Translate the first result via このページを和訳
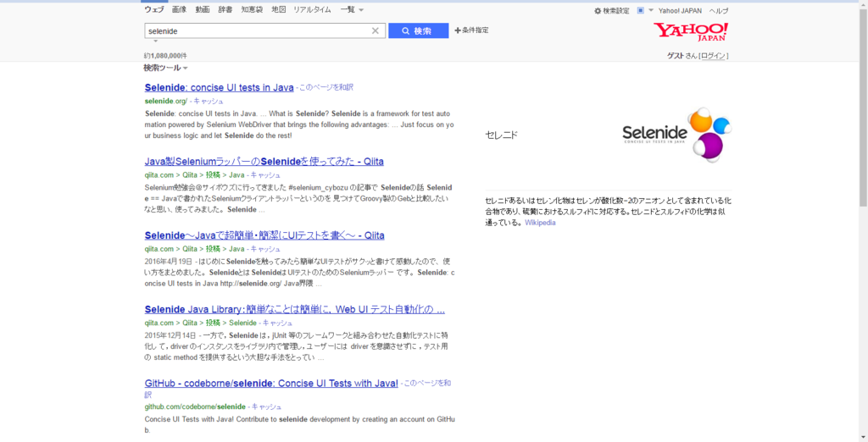 326,87
